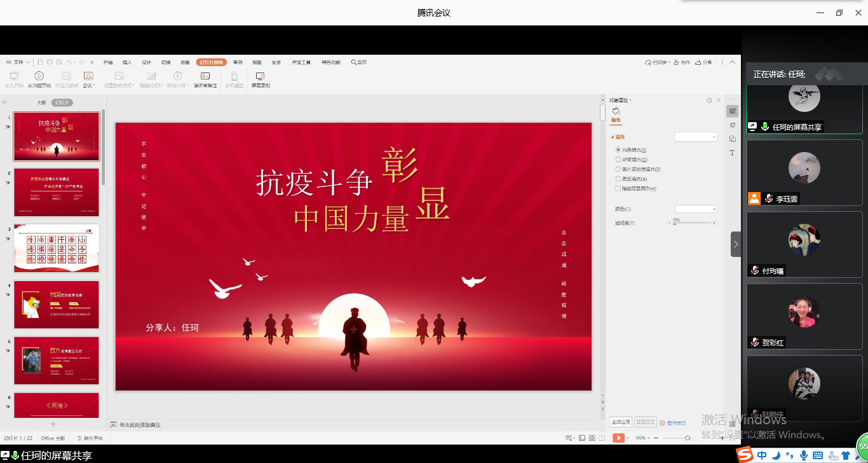Select the text T icon in right sidebar
Viewport: 868px width, 463px height.
(732, 153)
